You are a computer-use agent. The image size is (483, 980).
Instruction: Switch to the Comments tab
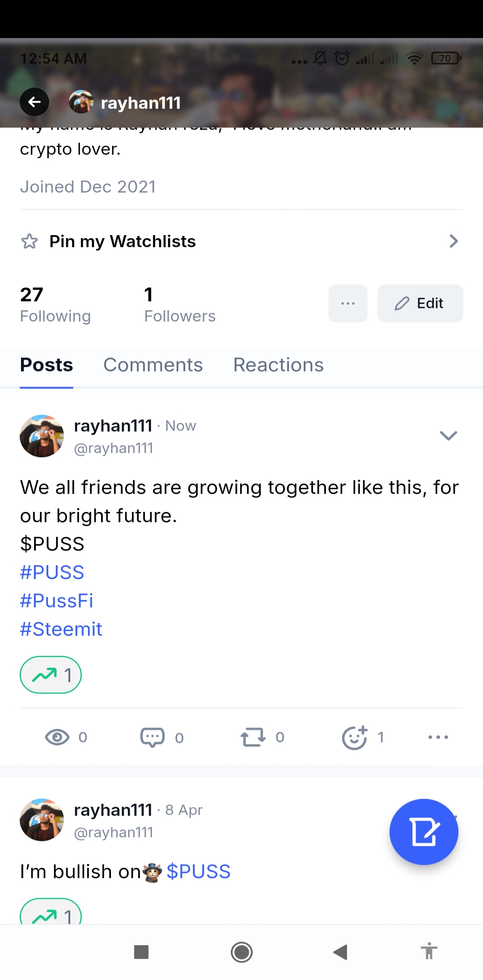point(153,365)
